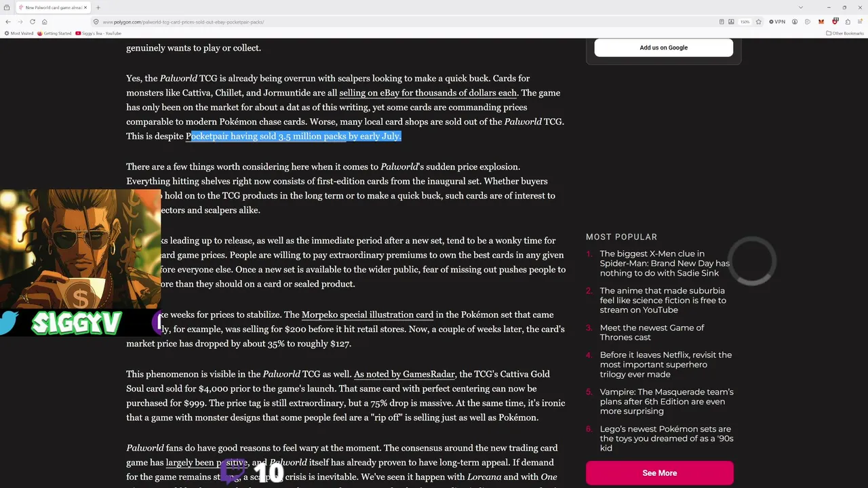Open the Morpeko special illustration card link
This screenshot has width=868, height=488.
(x=368, y=314)
